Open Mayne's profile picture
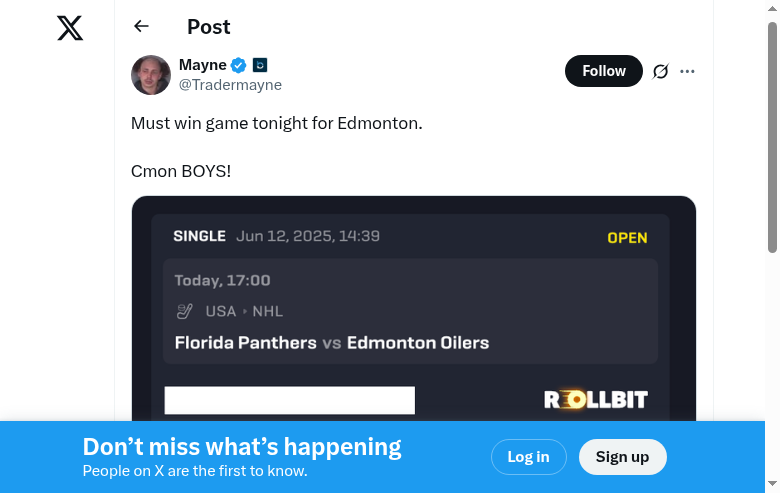The width and height of the screenshot is (780, 493). (151, 75)
